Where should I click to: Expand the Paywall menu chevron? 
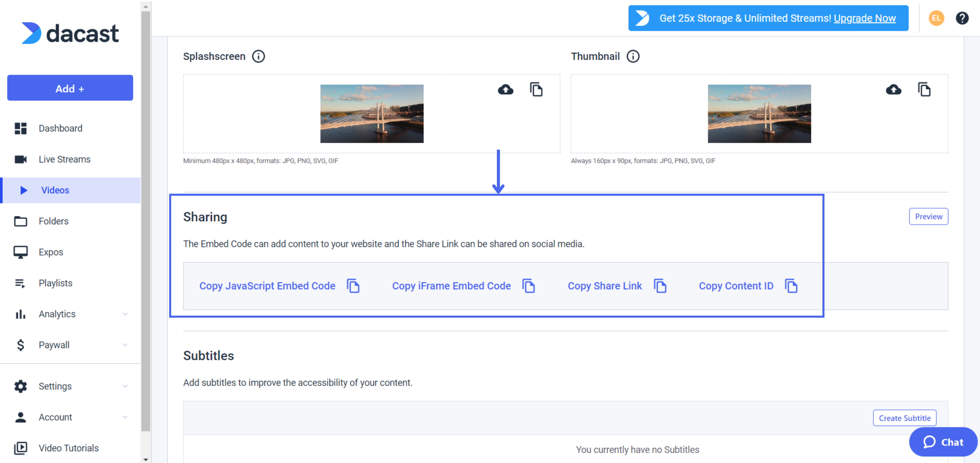click(125, 345)
